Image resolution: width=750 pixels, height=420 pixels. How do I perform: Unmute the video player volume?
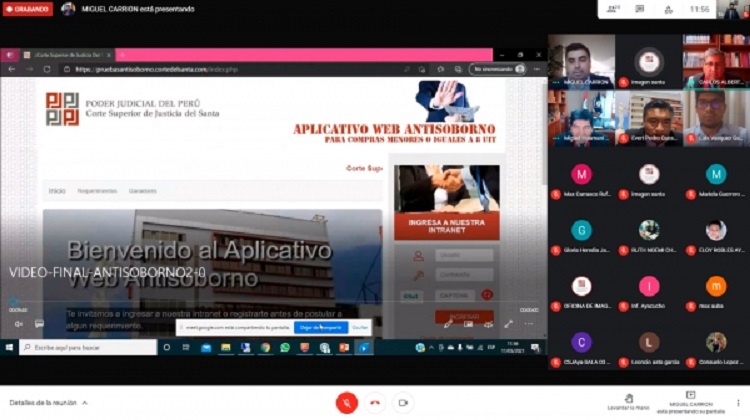18,324
